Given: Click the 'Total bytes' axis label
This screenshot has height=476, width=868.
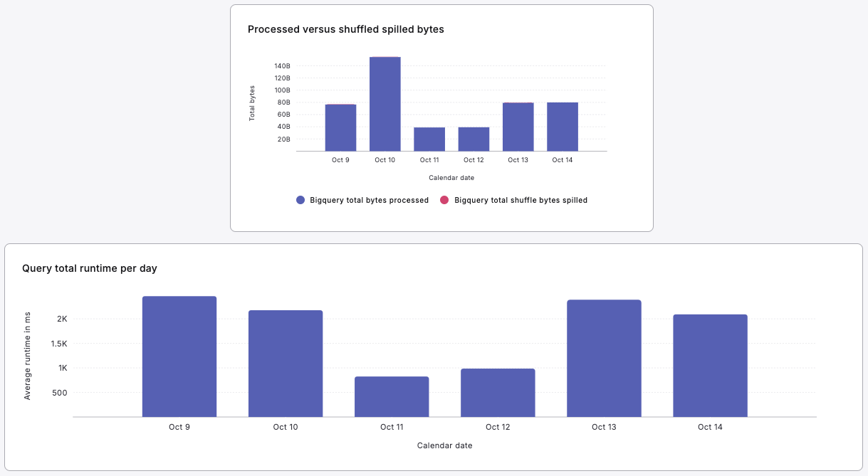Looking at the screenshot, I should click(x=252, y=103).
